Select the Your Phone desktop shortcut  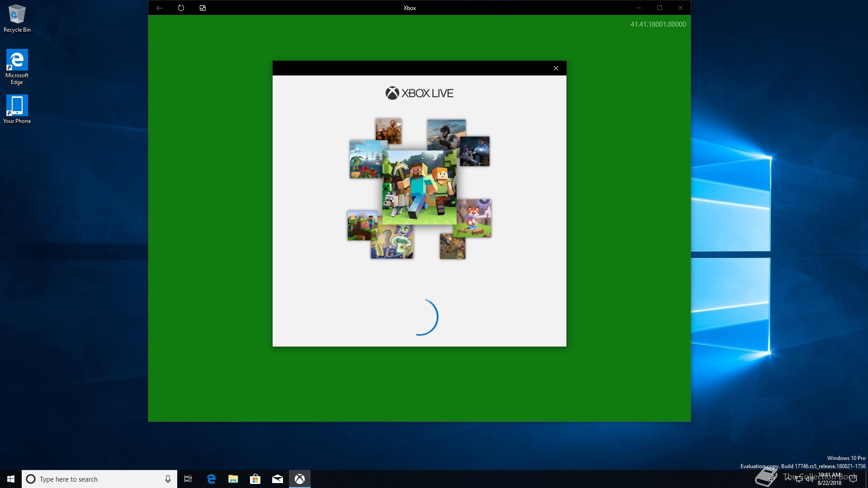point(17,109)
